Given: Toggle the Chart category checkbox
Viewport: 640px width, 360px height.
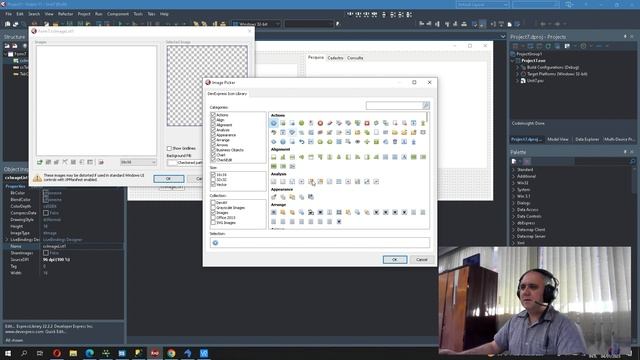Looking at the screenshot, I should coord(213,155).
